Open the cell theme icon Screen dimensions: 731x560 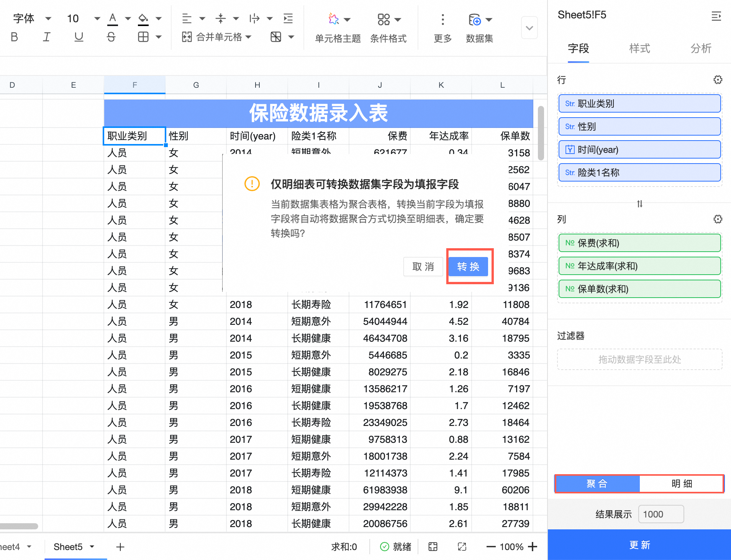334,19
